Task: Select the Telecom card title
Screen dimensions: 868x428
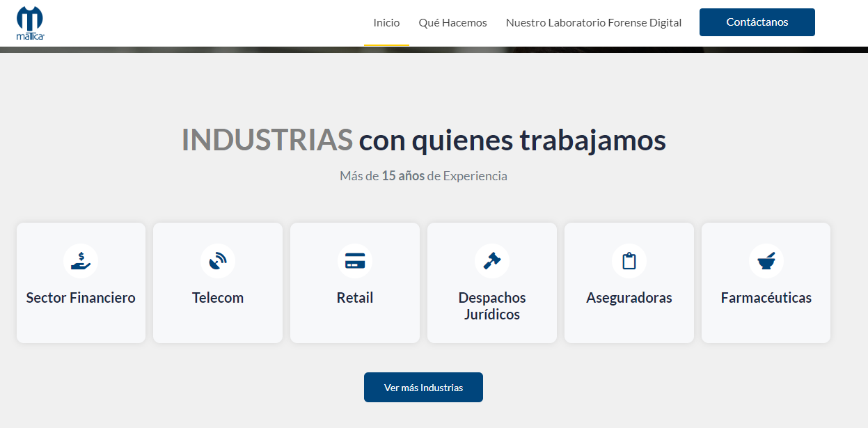Action: click(x=218, y=298)
